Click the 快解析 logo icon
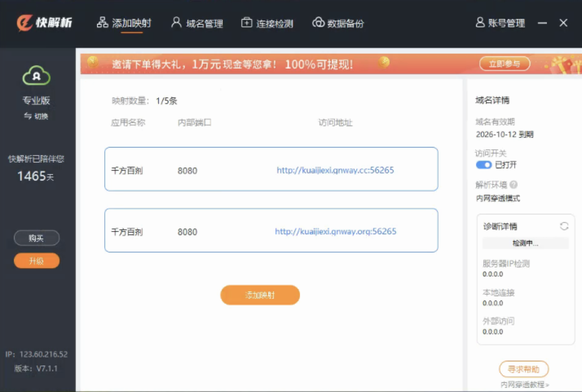This screenshot has height=392, width=582. point(24,23)
